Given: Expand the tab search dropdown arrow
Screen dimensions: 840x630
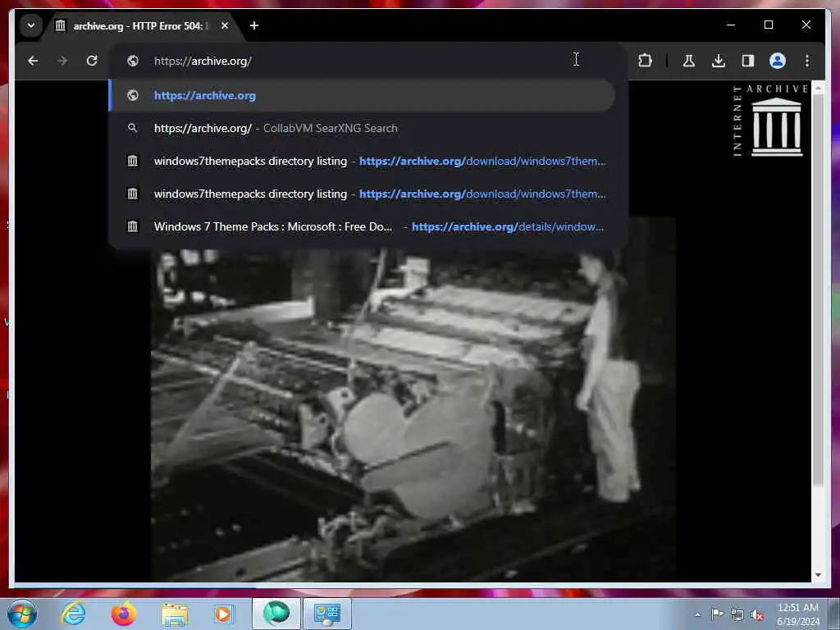Looking at the screenshot, I should point(31,25).
